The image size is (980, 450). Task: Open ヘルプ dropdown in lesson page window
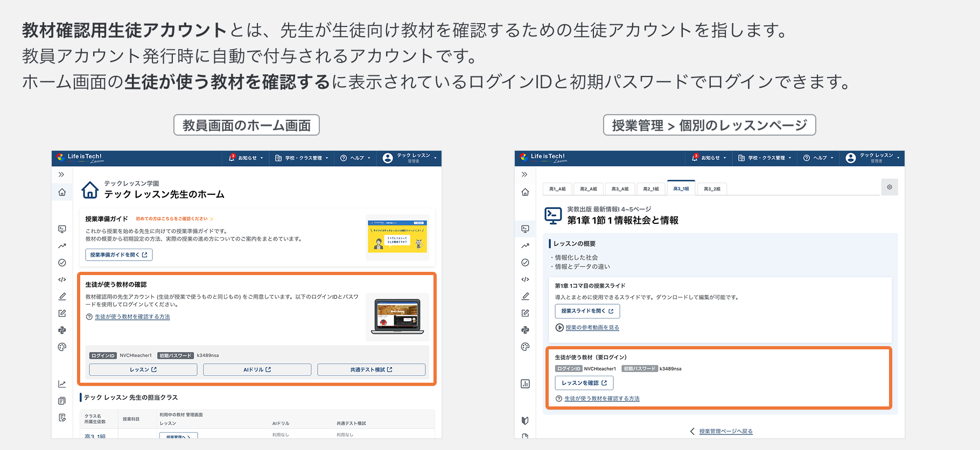pos(818,158)
